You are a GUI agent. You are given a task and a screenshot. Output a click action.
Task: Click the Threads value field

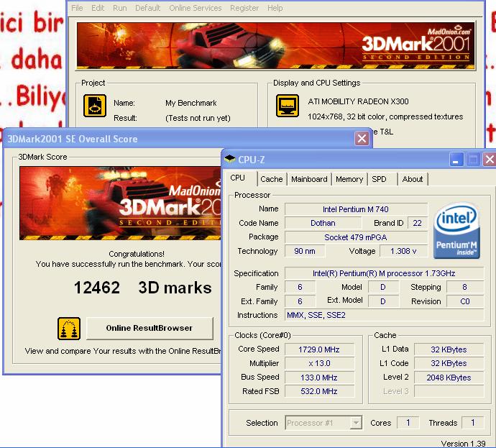[472, 423]
